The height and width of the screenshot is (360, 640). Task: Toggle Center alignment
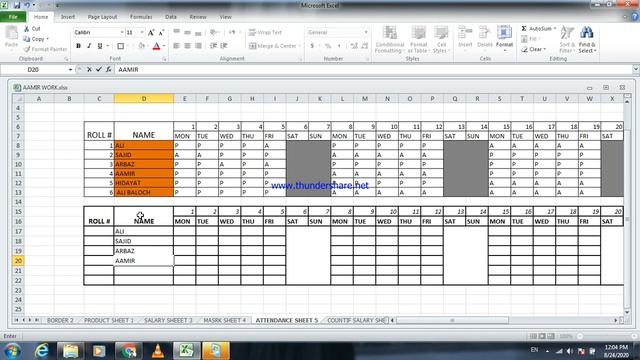[x=187, y=46]
